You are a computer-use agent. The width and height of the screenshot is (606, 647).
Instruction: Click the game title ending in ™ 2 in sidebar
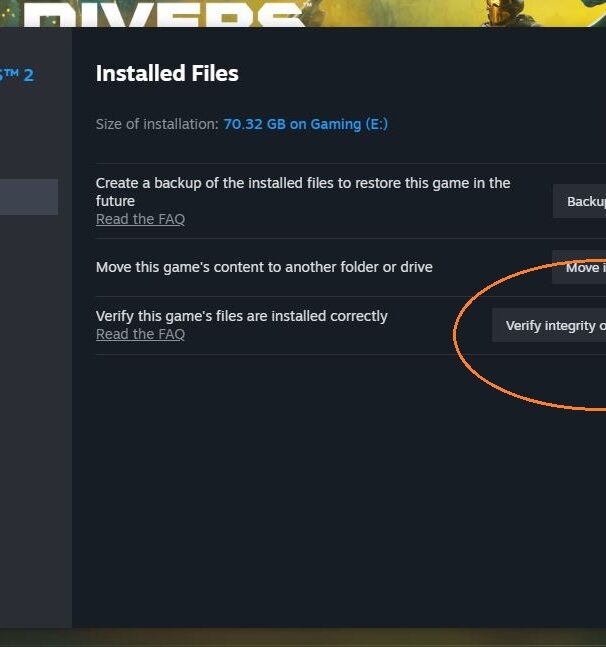[x=17, y=76]
